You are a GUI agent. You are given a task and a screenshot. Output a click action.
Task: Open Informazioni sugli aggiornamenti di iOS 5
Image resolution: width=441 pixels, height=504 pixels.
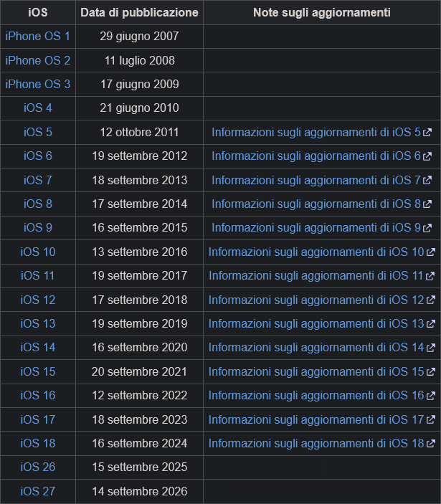pos(321,132)
